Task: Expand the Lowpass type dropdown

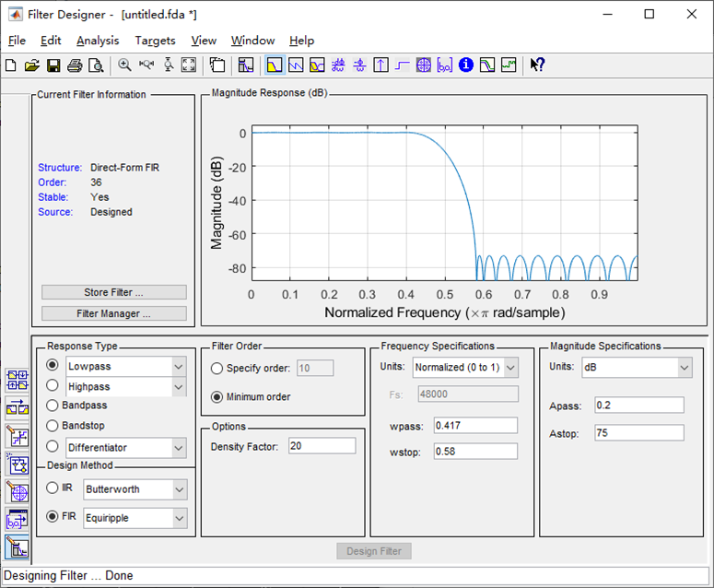Action: pyautogui.click(x=179, y=367)
